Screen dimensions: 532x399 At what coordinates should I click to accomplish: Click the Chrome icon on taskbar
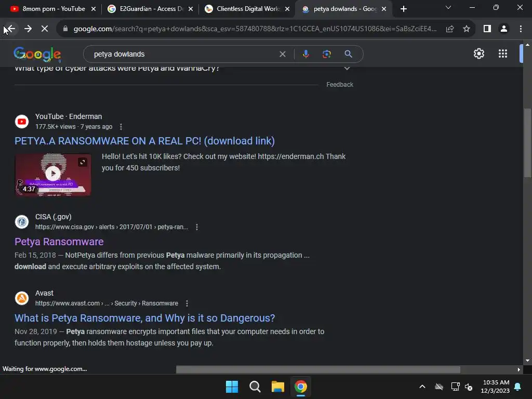pos(301,387)
